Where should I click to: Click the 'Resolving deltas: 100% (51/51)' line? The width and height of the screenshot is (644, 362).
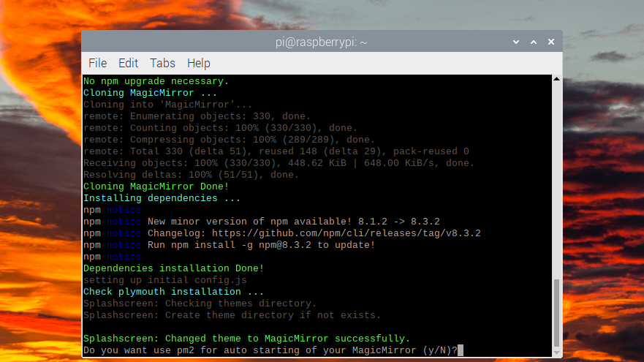coord(191,175)
